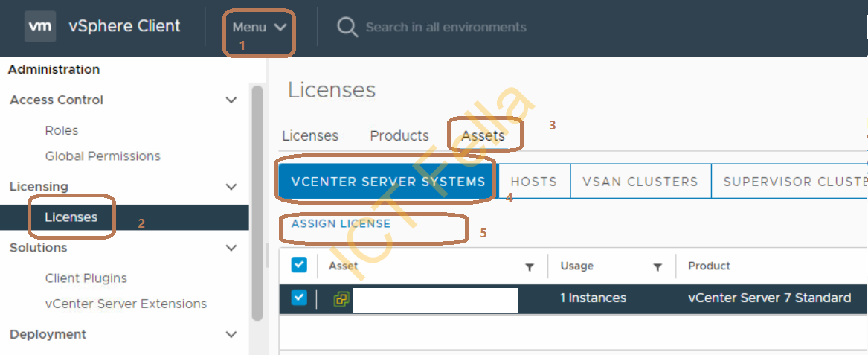Click the Administration sidebar title
This screenshot has width=868, height=355.
pyautogui.click(x=54, y=70)
